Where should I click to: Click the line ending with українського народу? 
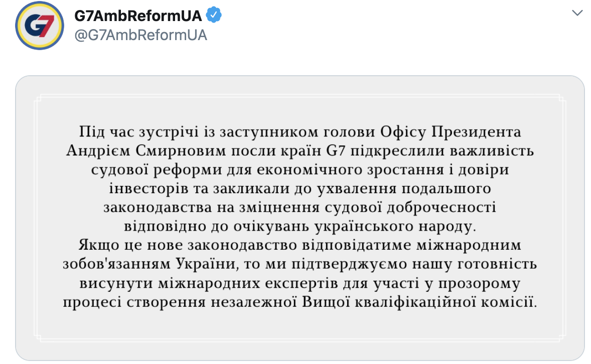click(x=300, y=226)
